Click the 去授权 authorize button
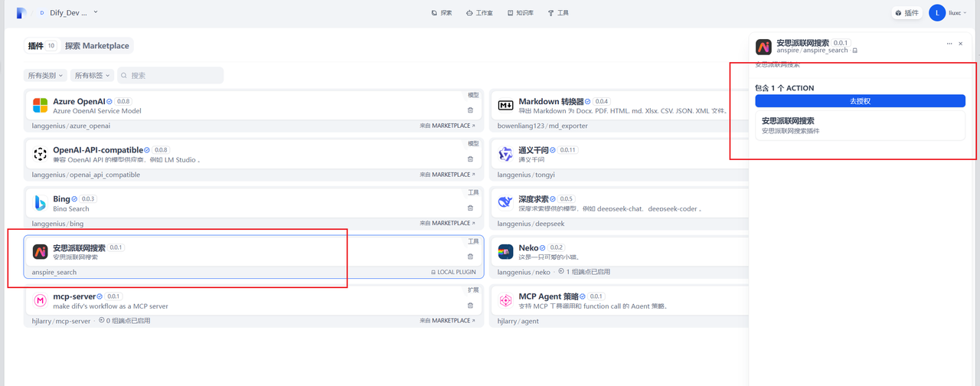 (860, 101)
